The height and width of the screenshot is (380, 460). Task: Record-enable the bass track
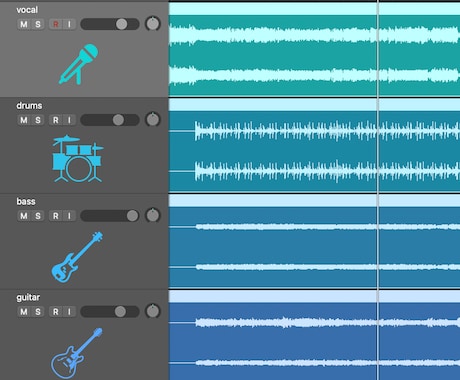(x=56, y=216)
